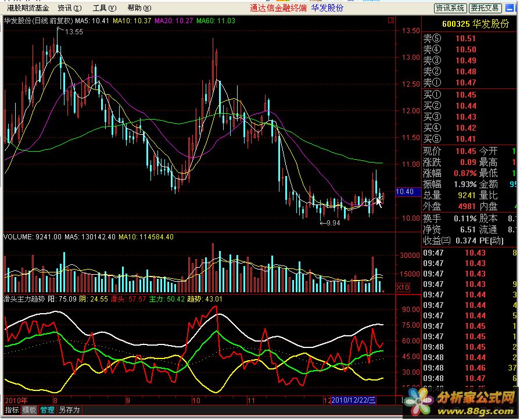Open the 帮助(H) menu
Image resolution: width=520 pixels, height=420 pixels.
[x=139, y=8]
